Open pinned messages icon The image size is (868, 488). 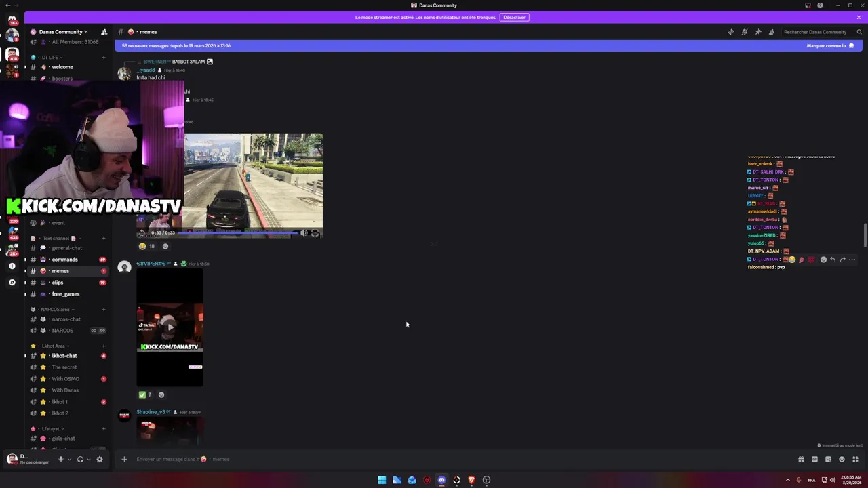tap(757, 32)
